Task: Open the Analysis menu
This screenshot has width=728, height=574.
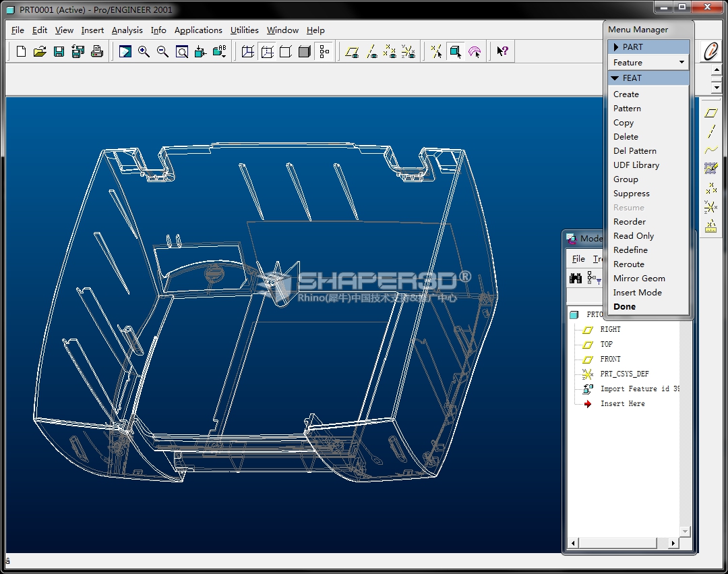Action: (x=127, y=30)
